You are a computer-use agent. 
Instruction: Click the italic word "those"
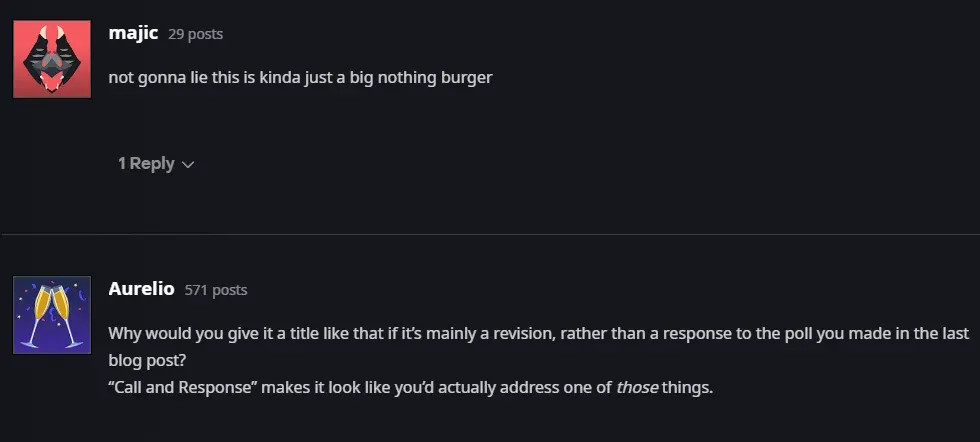tap(636, 387)
